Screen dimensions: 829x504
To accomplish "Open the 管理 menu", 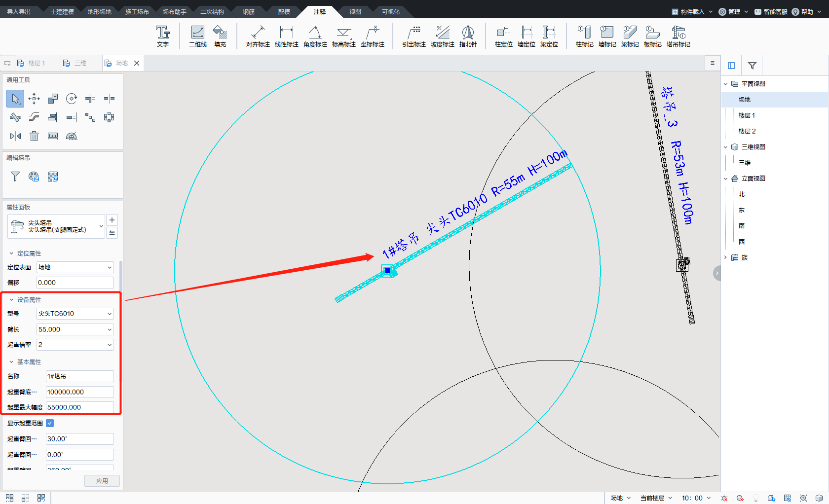I will (734, 12).
